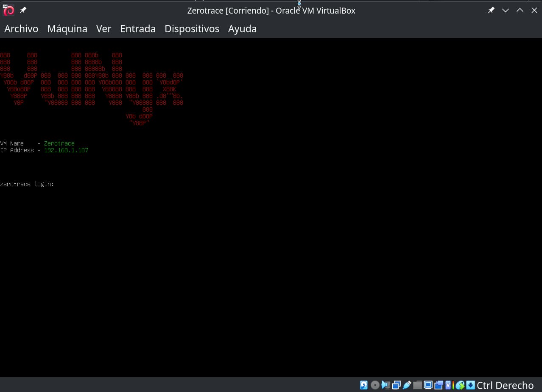Open the Dispositivos menu
This screenshot has height=392, width=542.
pos(192,28)
